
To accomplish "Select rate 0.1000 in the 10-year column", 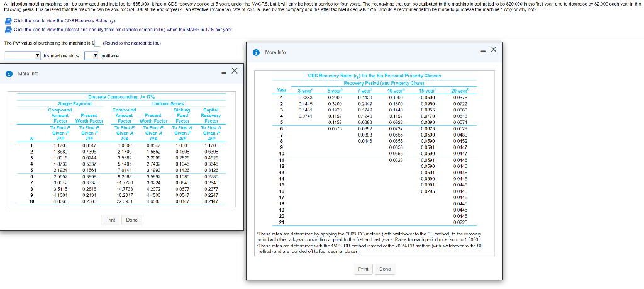I will [x=396, y=98].
